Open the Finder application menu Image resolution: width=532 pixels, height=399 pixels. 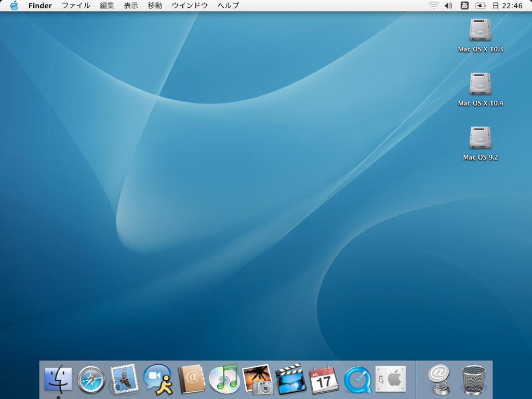40,5
